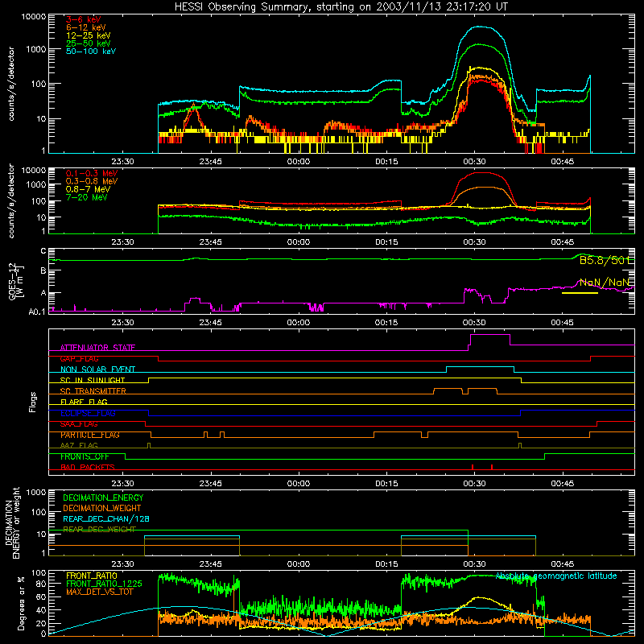
Task: Click the SAA_FLAG label
Action: pyautogui.click(x=79, y=424)
